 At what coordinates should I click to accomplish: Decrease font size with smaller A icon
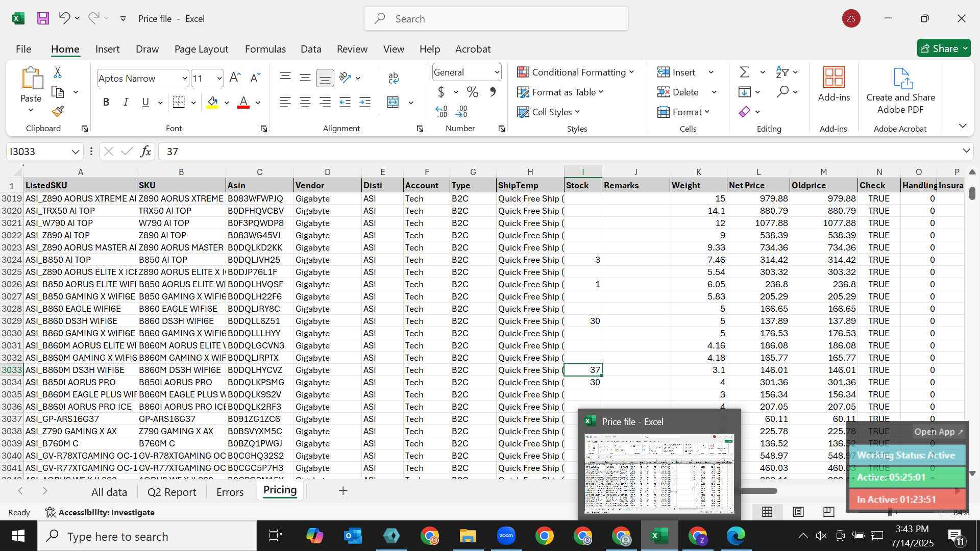click(x=255, y=78)
